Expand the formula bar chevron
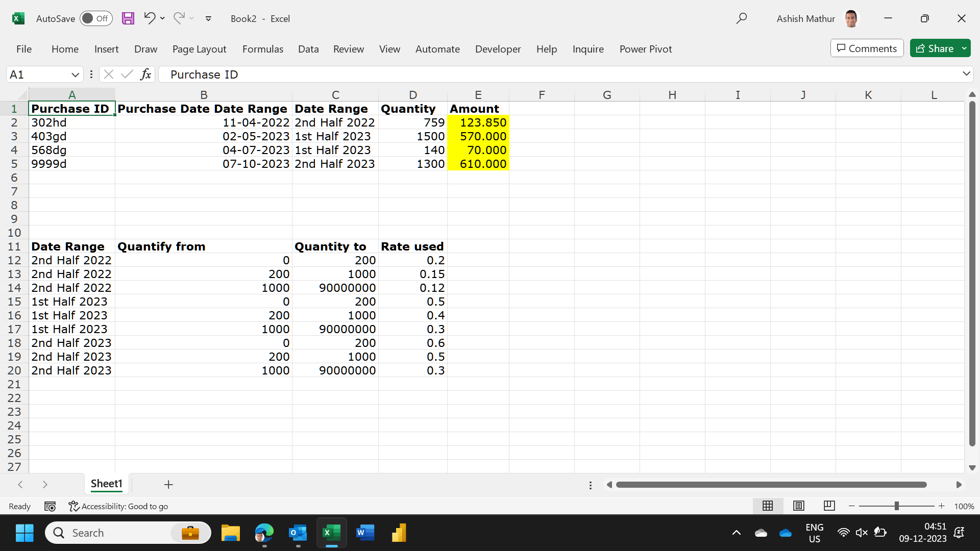 point(966,74)
